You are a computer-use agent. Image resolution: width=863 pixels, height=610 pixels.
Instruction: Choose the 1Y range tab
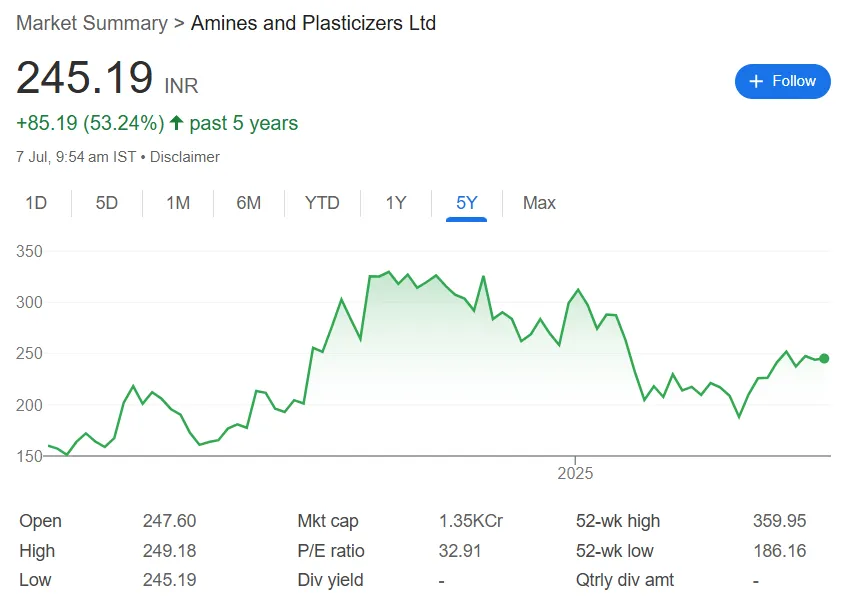pos(396,203)
